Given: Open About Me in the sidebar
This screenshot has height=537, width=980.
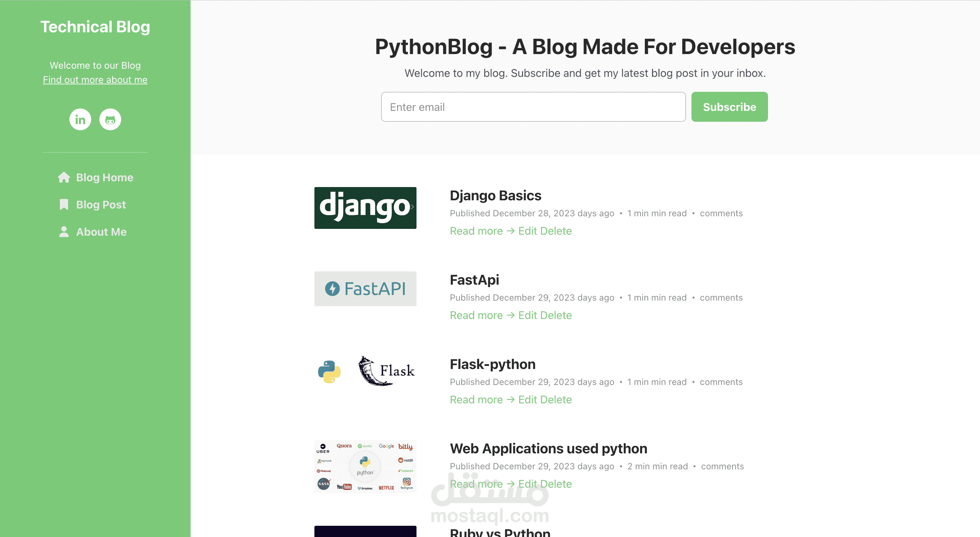Looking at the screenshot, I should (93, 232).
